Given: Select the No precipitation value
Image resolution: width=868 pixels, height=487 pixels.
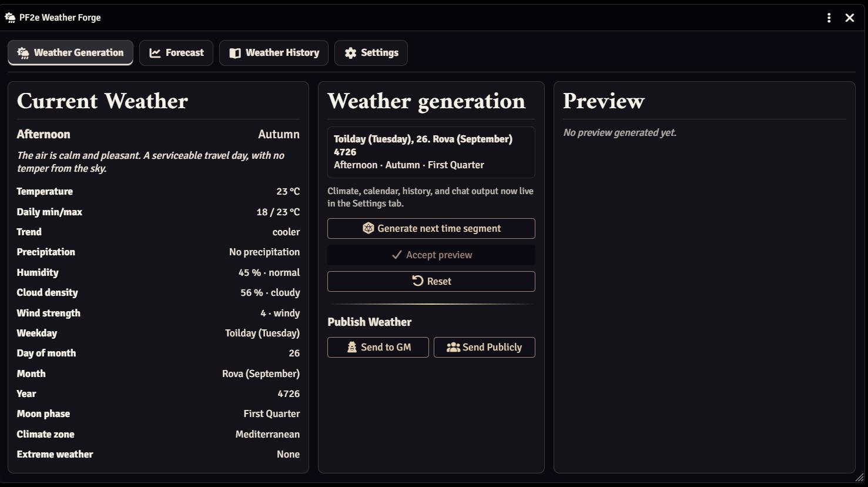Looking at the screenshot, I should [264, 252].
